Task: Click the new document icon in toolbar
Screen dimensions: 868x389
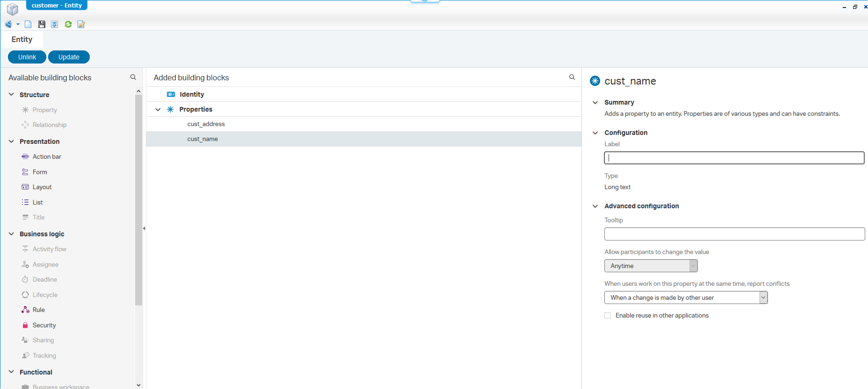Action: point(28,24)
